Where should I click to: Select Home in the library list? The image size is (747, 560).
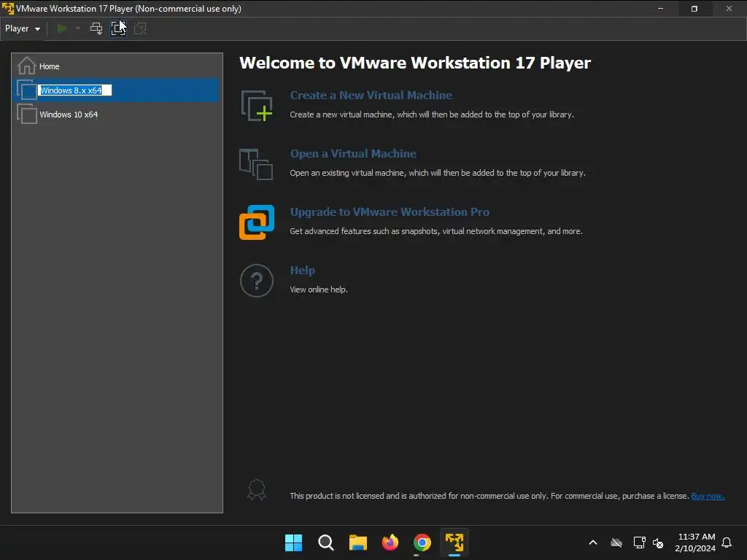116,66
